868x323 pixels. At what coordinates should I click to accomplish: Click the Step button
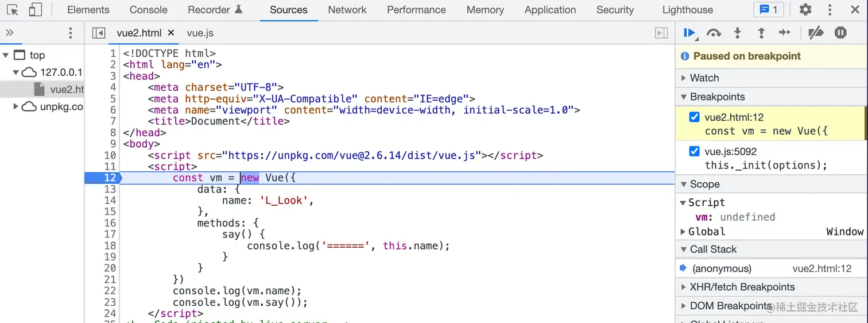[785, 33]
